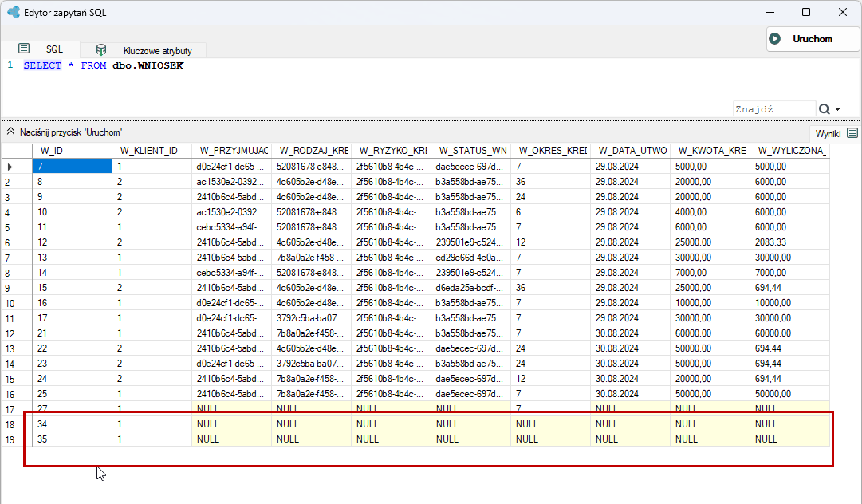Click the W_RODZAJ_KRE column header
This screenshot has height=504, width=862.
[x=311, y=151]
